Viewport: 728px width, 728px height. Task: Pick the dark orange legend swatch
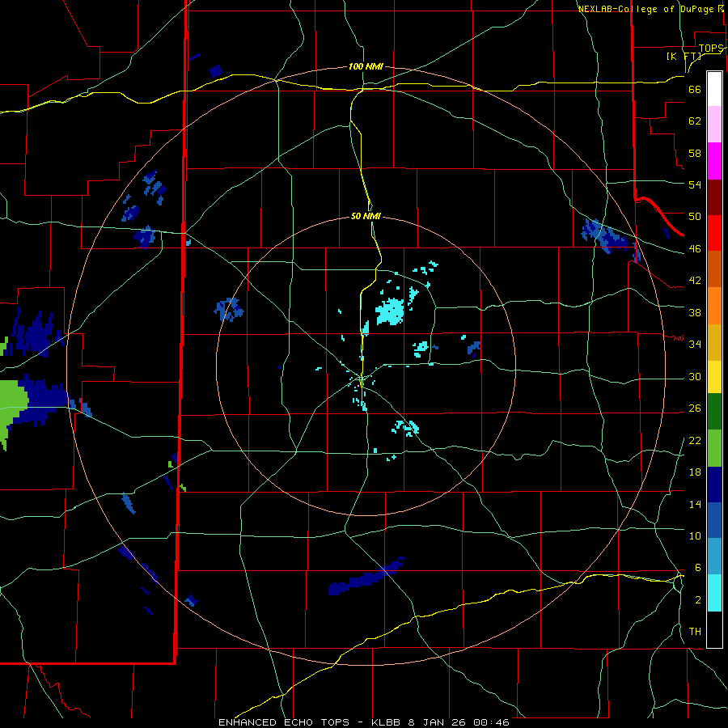coord(714,269)
